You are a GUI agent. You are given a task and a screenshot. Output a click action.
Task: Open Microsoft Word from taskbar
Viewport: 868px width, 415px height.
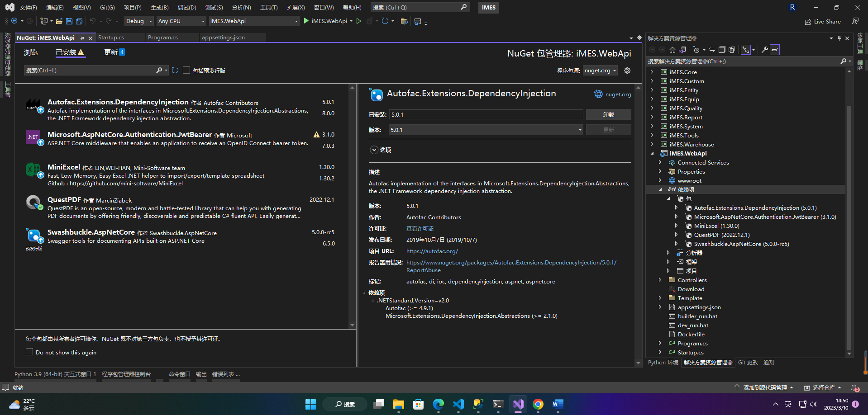click(558, 404)
